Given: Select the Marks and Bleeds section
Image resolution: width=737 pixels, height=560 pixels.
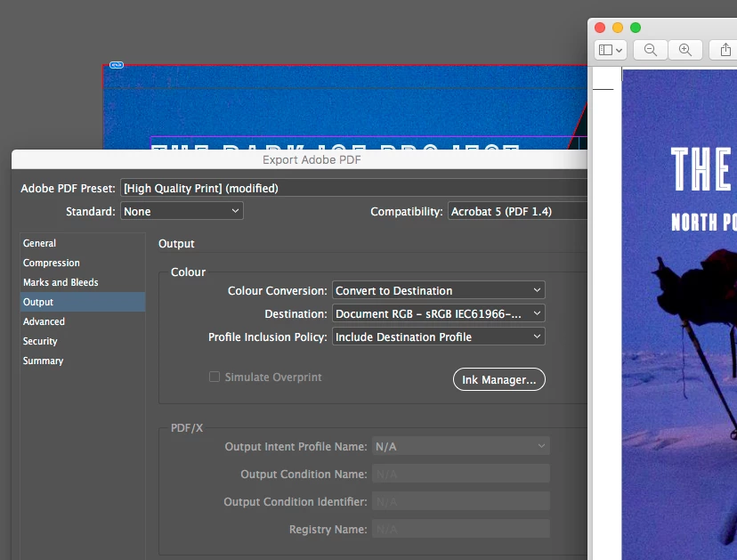Looking at the screenshot, I should (83, 282).
